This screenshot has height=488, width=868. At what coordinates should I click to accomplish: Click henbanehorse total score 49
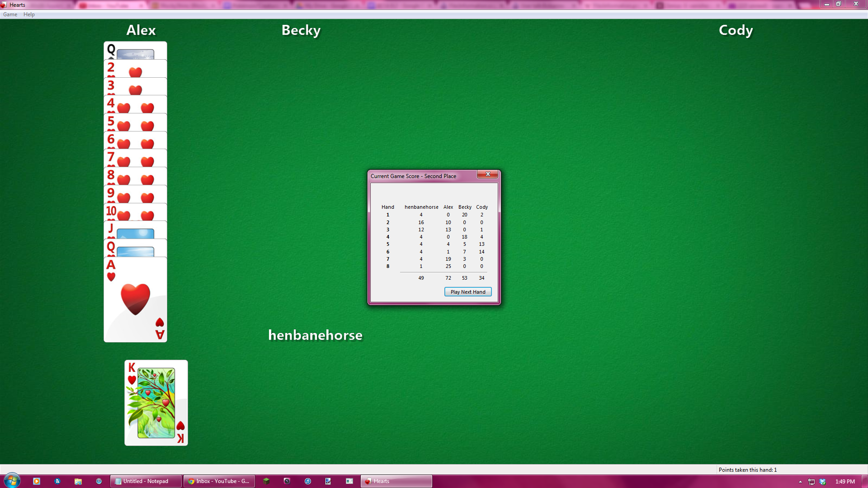(421, 278)
